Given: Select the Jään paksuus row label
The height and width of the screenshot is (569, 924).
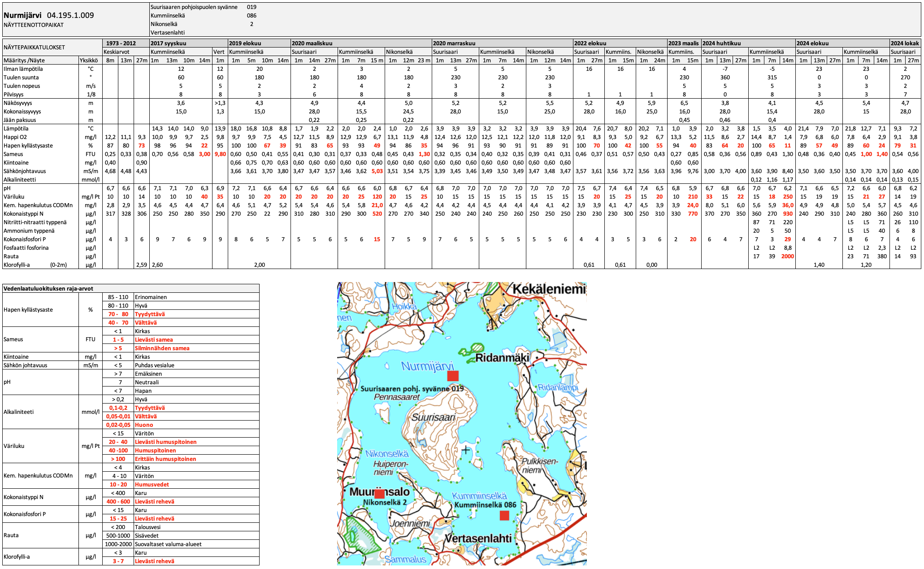Looking at the screenshot, I should pyautogui.click(x=20, y=120).
